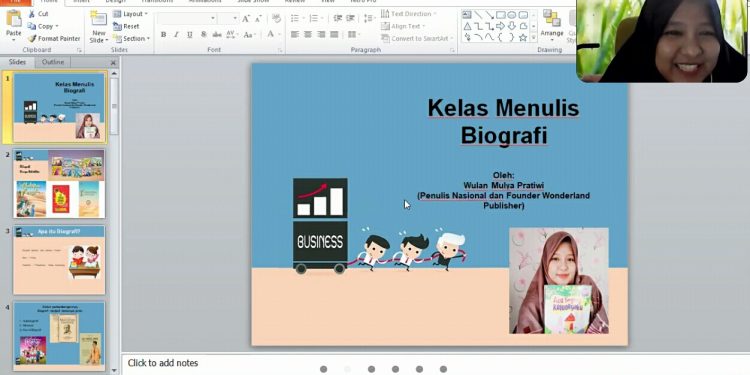Click the Numbering list icon
Viewport: 750px width, 375px height.
[x=315, y=19]
